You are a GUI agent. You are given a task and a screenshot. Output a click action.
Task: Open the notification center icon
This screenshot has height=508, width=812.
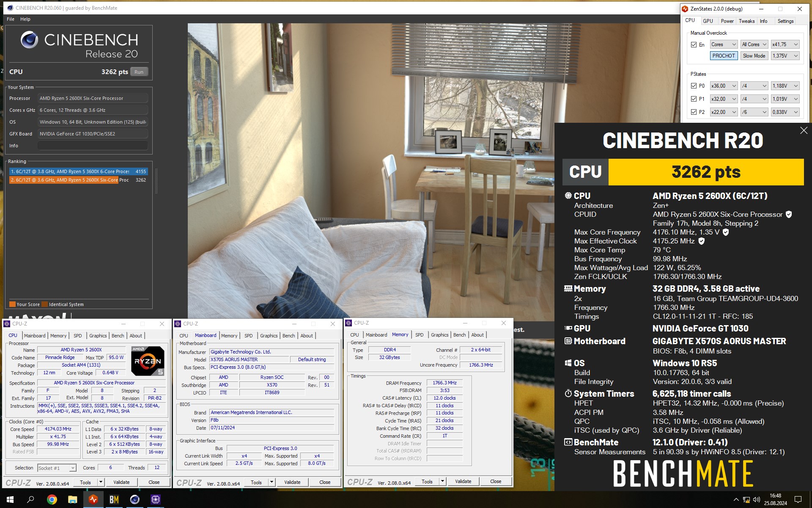point(798,500)
